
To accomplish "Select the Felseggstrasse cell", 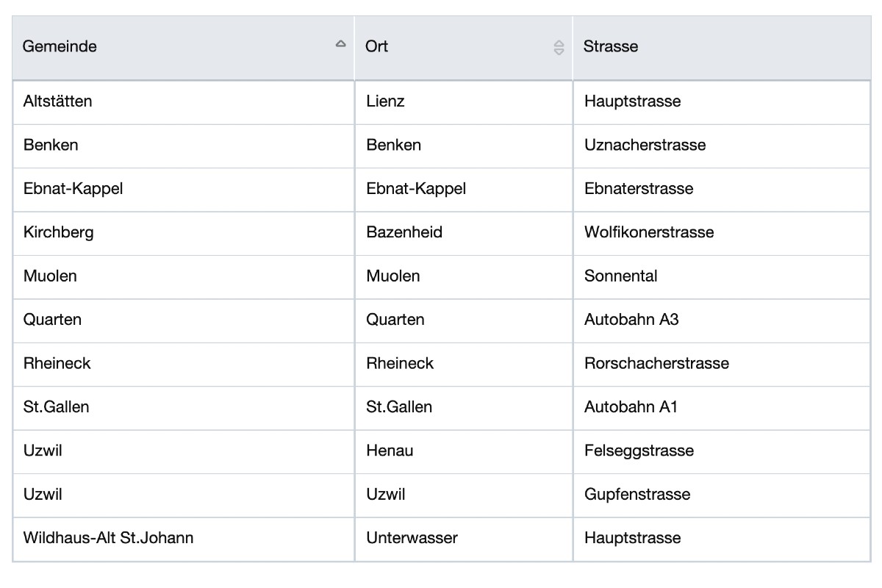I will tap(639, 451).
